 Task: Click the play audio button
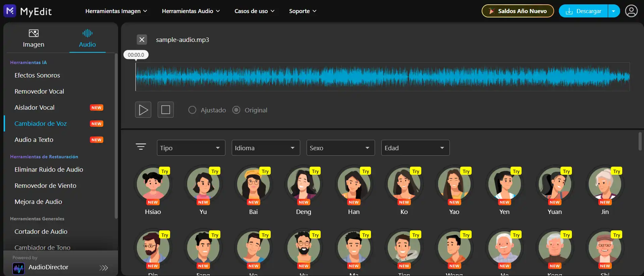click(143, 110)
